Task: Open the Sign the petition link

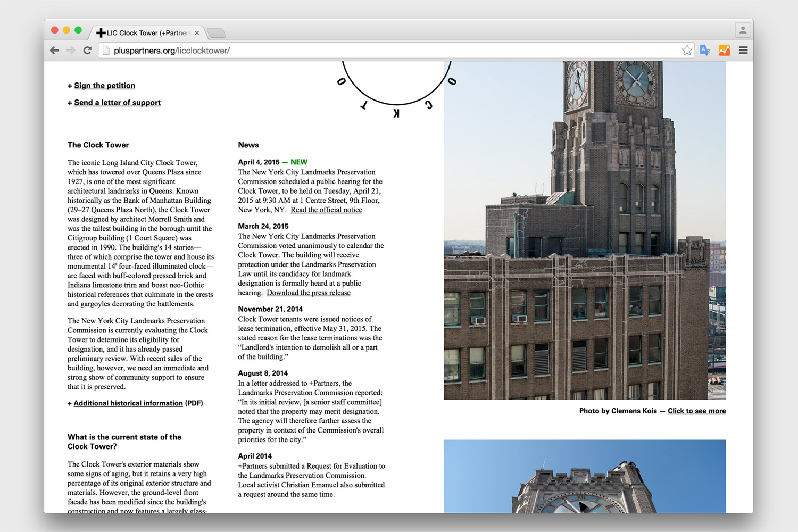Action: [x=104, y=86]
